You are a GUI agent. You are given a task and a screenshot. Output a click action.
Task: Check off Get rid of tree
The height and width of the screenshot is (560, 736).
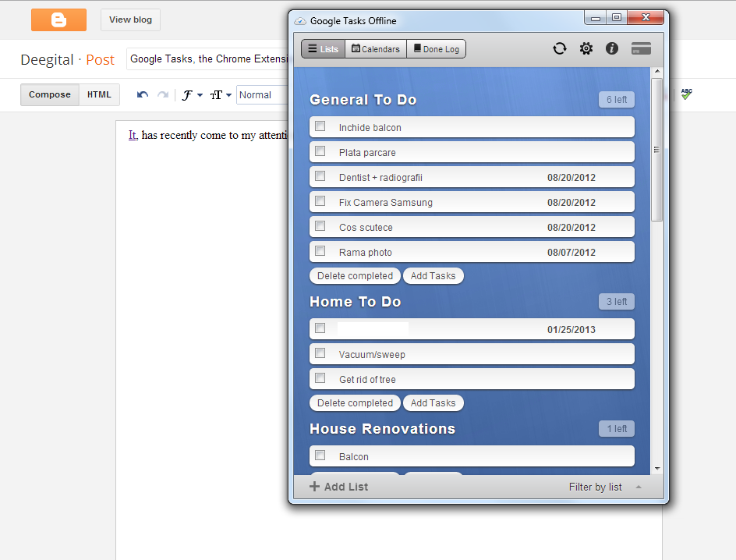[x=320, y=377]
